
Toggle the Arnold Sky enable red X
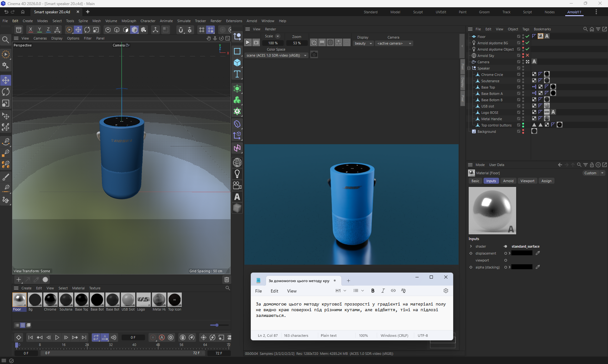pyautogui.click(x=527, y=55)
